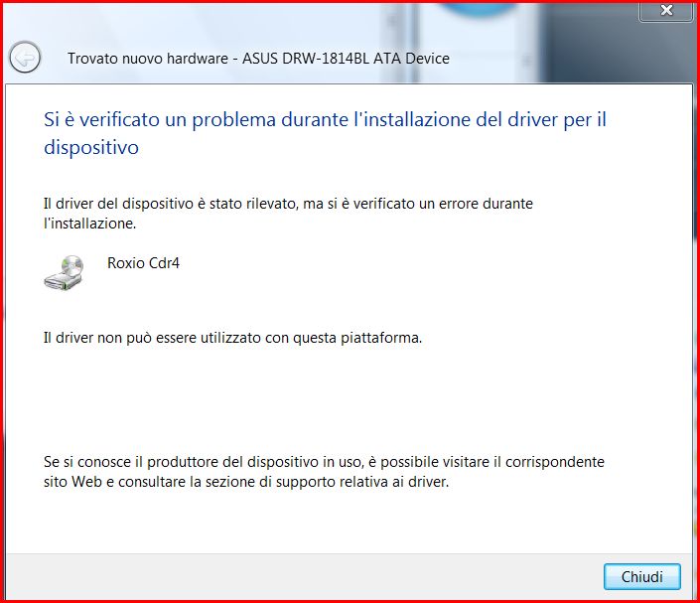The width and height of the screenshot is (700, 603).
Task: Click the window title mentioning ASUS DRW-1814BL
Action: (258, 59)
